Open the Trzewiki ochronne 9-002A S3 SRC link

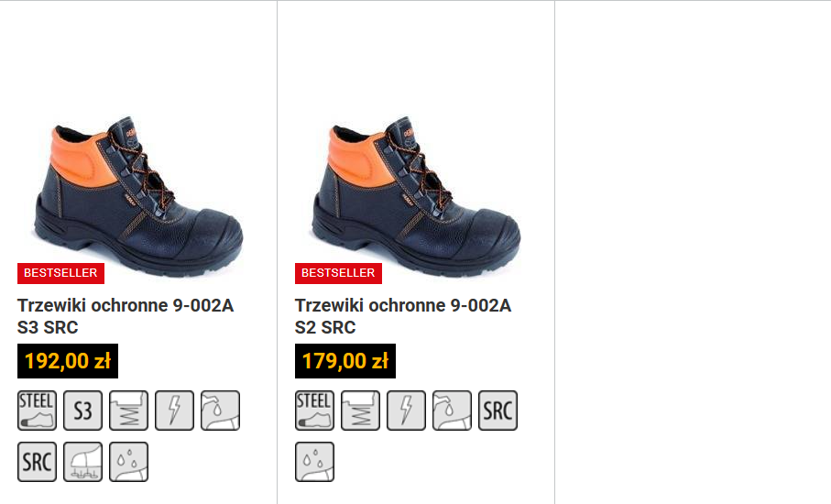point(126,316)
